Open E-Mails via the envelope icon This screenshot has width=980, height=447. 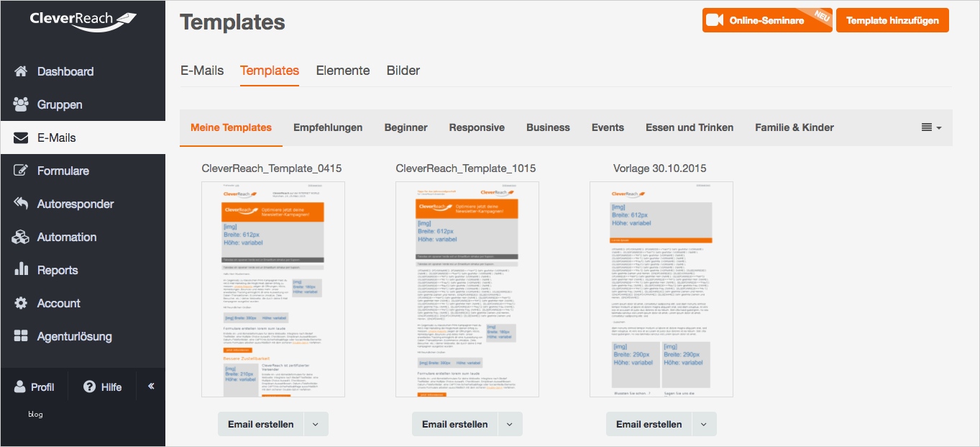(20, 137)
